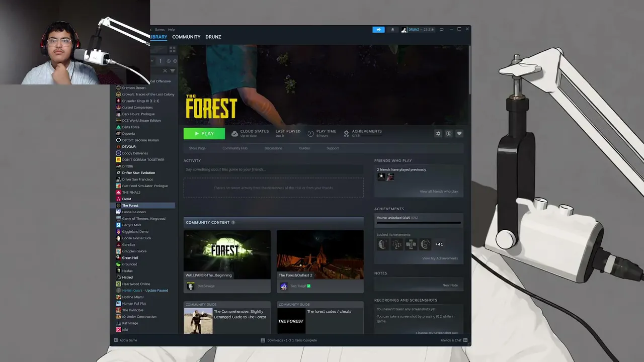Image resolution: width=644 pixels, height=362 pixels.
Task: Click the achievements unlocked progress bar
Action: click(419, 222)
